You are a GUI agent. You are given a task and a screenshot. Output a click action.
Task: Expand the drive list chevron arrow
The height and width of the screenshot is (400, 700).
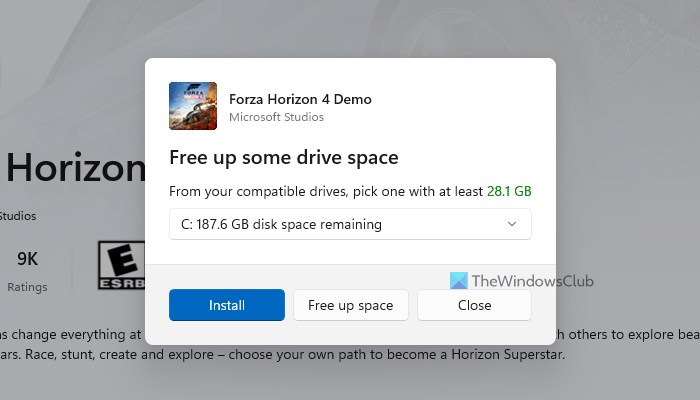[512, 224]
